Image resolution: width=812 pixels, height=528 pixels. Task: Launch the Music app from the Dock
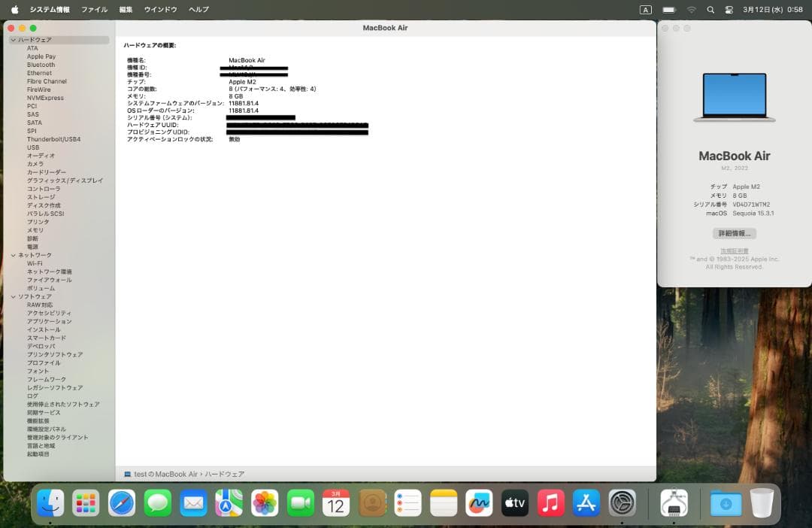click(551, 503)
